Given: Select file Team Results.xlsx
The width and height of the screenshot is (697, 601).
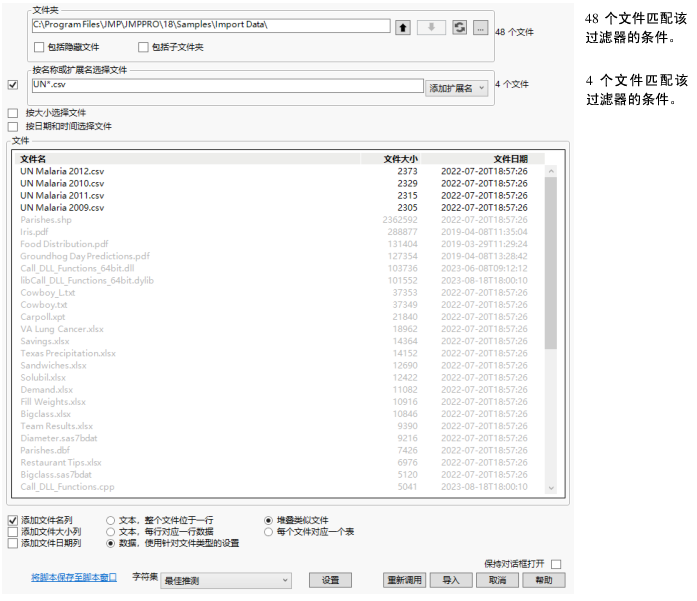Looking at the screenshot, I should tap(56, 426).
